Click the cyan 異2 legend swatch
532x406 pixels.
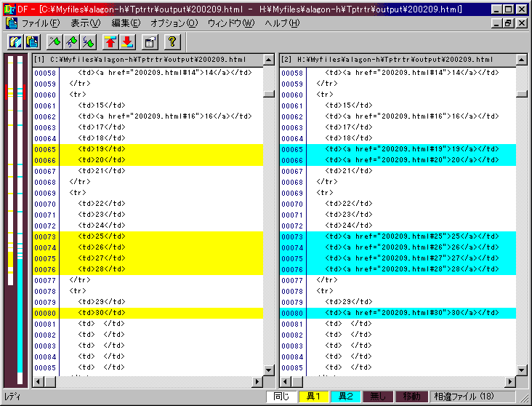(x=346, y=397)
